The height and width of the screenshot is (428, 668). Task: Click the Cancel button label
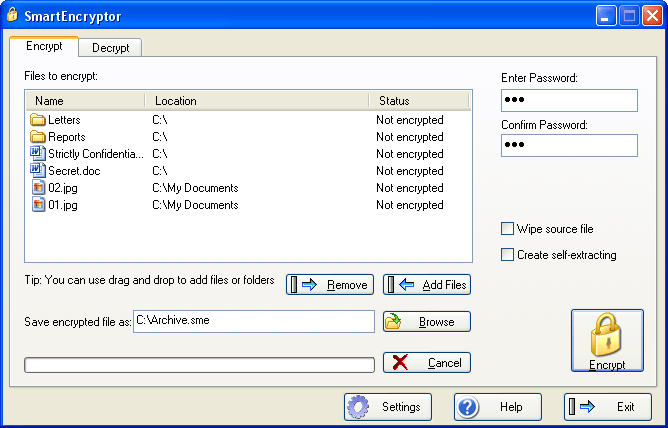[445, 363]
